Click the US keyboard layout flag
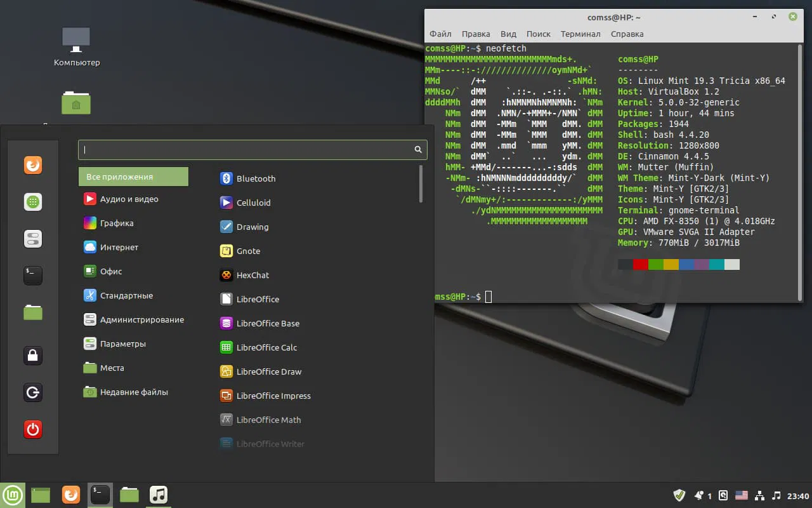The width and height of the screenshot is (812, 508). coord(742,495)
